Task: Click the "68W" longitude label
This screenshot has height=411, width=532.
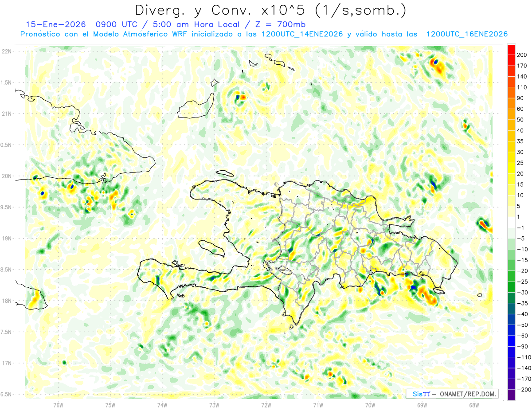Action: tap(474, 404)
